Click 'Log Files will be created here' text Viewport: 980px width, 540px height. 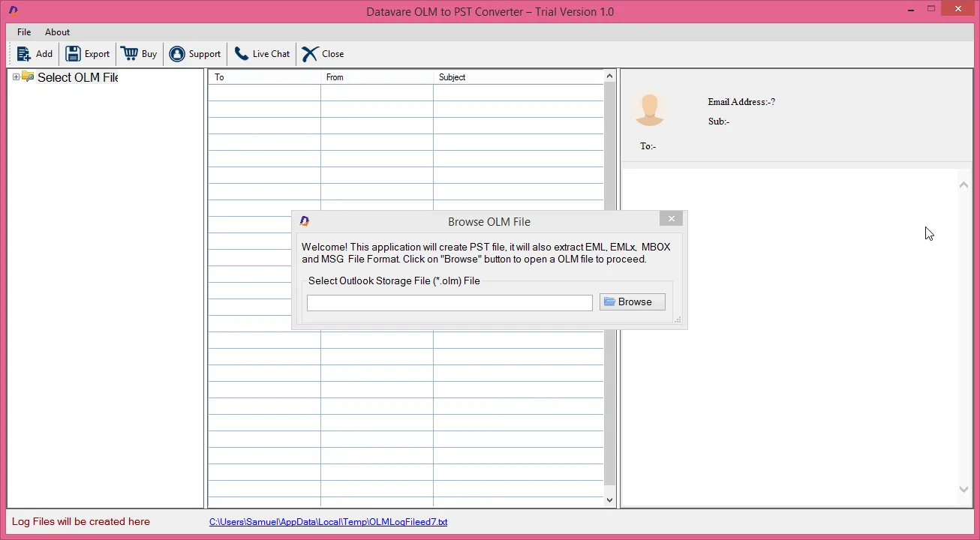(81, 522)
